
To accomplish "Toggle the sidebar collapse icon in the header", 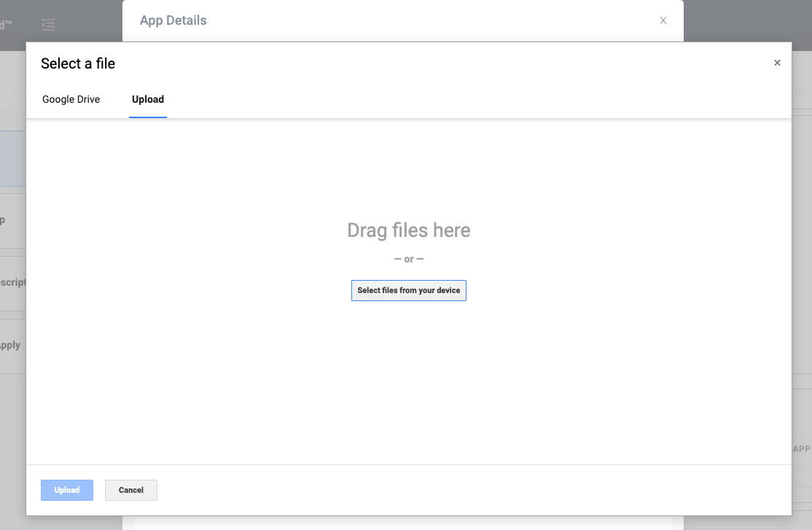I will tap(48, 25).
